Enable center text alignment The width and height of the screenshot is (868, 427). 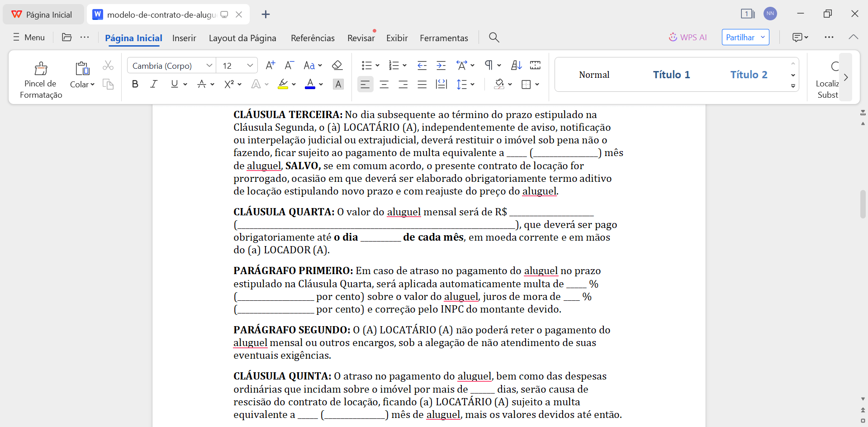(384, 85)
